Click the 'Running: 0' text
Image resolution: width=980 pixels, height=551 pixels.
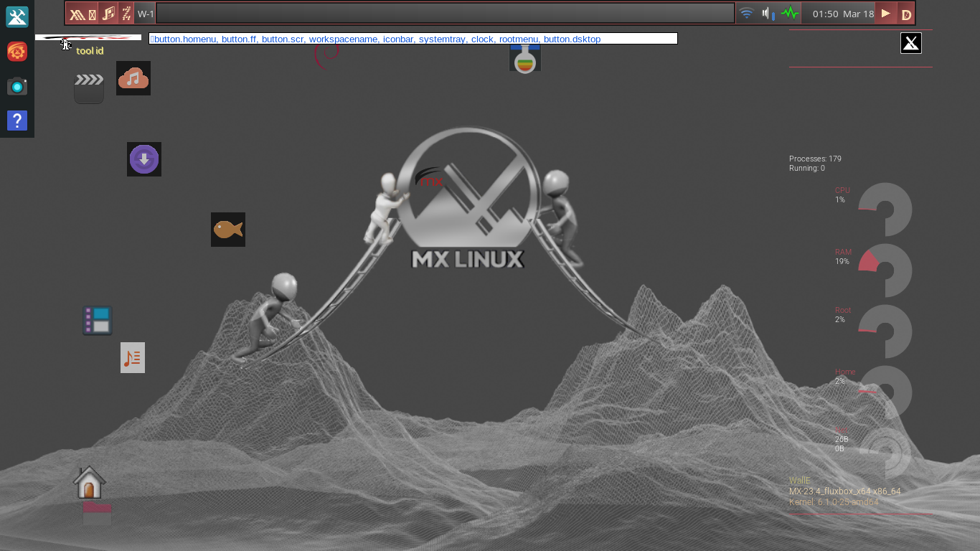807,168
